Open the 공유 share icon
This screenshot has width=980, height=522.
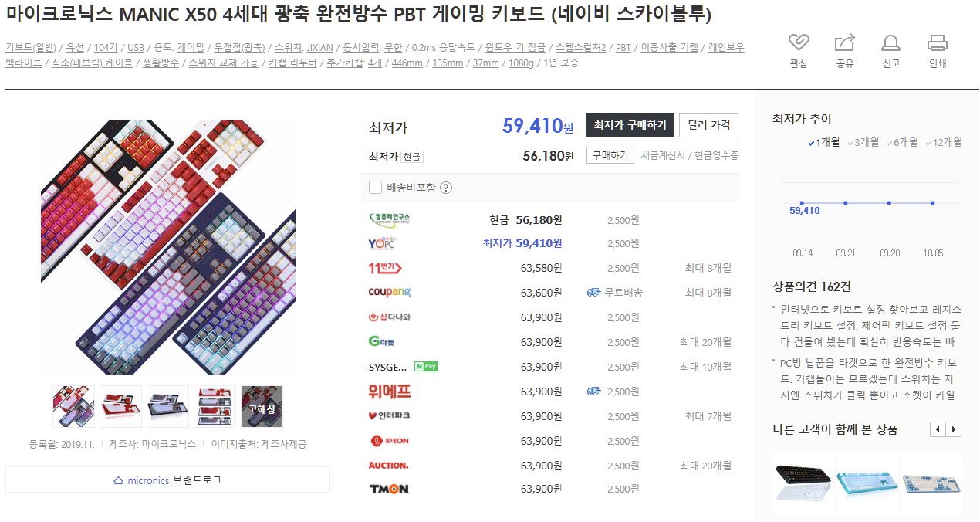845,42
